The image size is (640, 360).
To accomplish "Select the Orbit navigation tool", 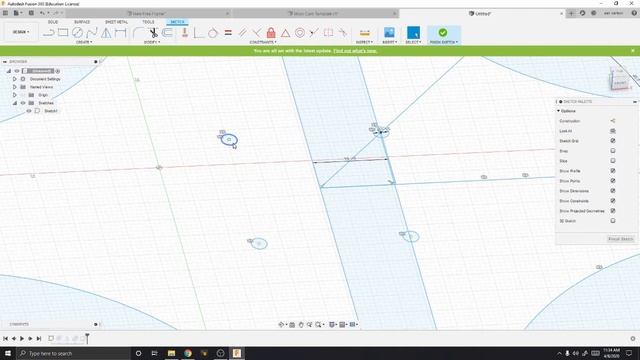I will [x=281, y=324].
